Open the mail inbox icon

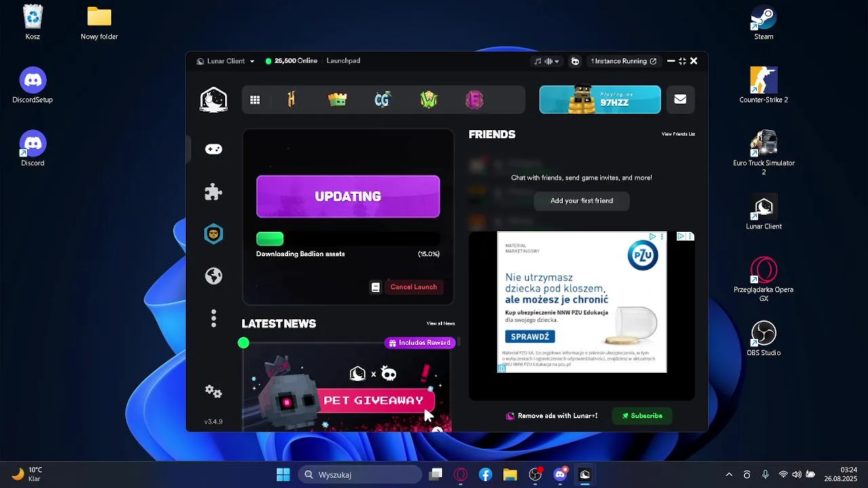pyautogui.click(x=680, y=100)
